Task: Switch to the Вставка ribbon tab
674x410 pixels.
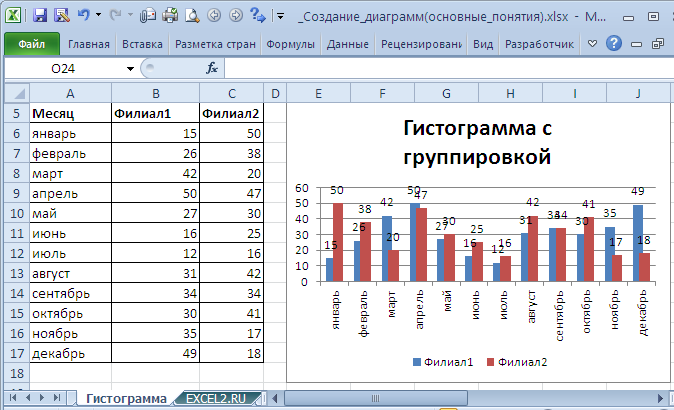Action: click(142, 44)
